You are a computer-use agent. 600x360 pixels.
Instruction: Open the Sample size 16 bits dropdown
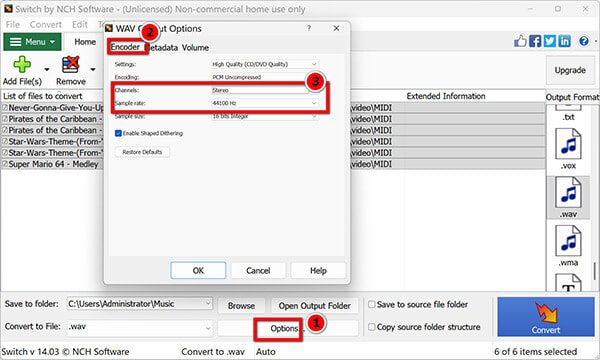[265, 116]
